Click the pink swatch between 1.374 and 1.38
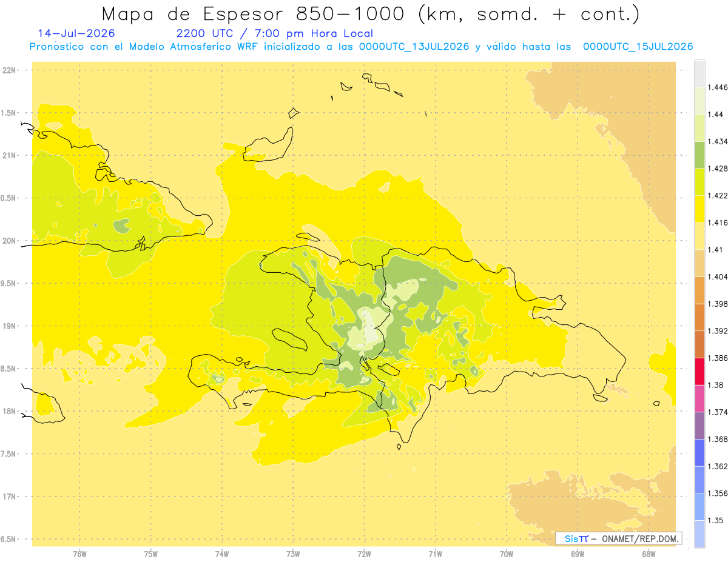The image size is (728, 562). (699, 398)
